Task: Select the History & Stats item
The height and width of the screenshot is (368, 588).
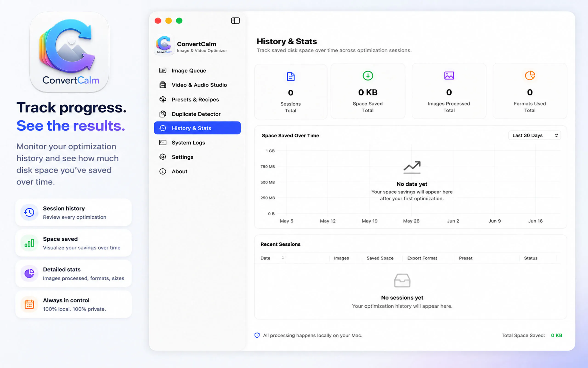Action: (197, 128)
